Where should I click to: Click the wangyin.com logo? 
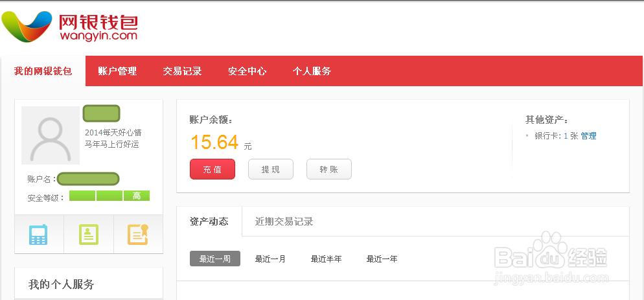pyautogui.click(x=70, y=27)
